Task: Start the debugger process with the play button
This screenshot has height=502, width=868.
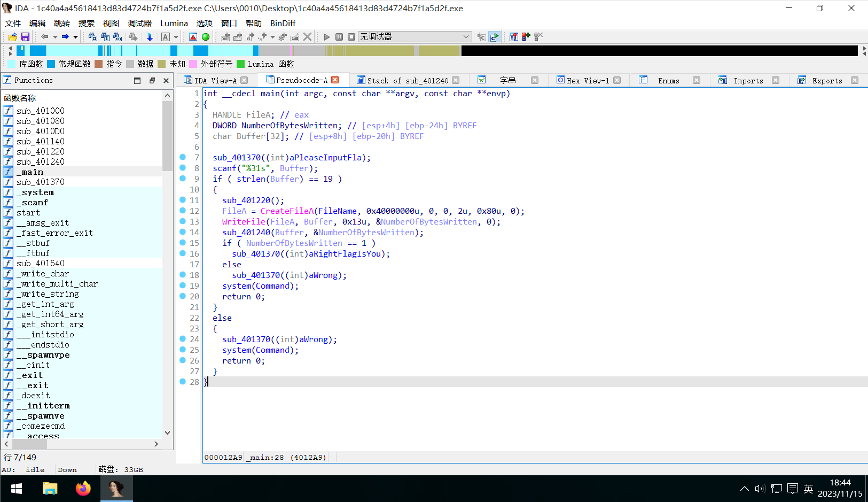Action: click(x=327, y=37)
